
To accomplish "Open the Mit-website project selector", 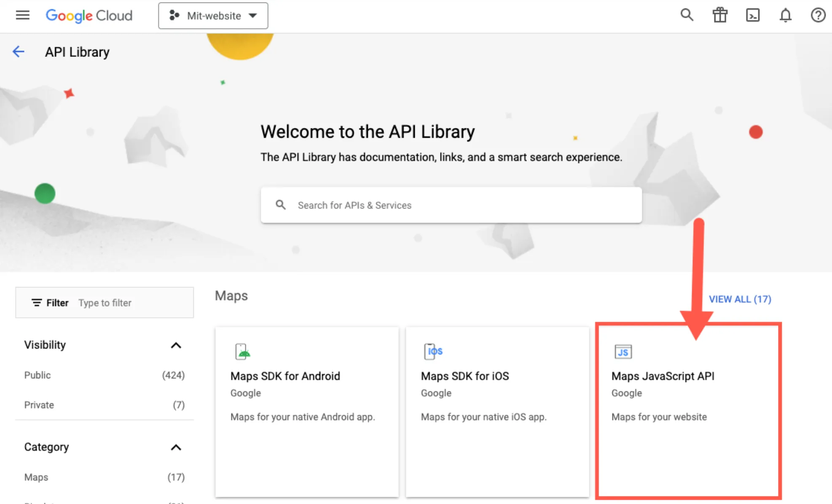I will (x=213, y=16).
